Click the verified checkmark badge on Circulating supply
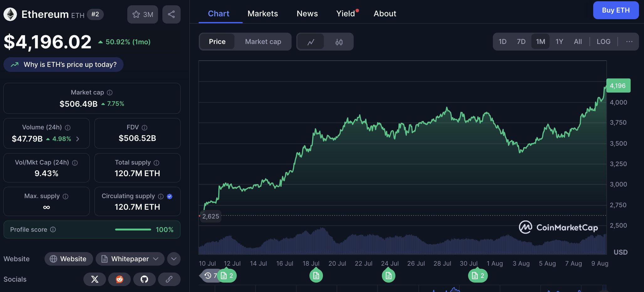Screen dimensions: 644x292 point(170,196)
